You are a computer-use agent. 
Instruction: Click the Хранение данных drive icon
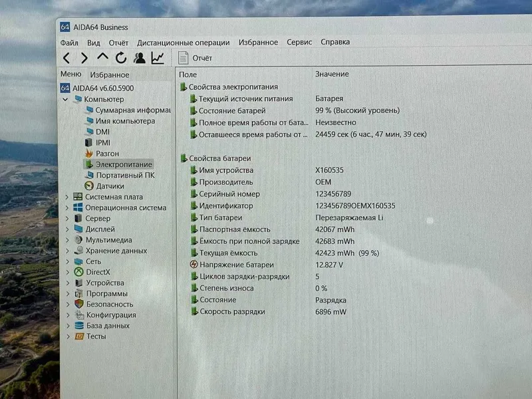point(78,251)
